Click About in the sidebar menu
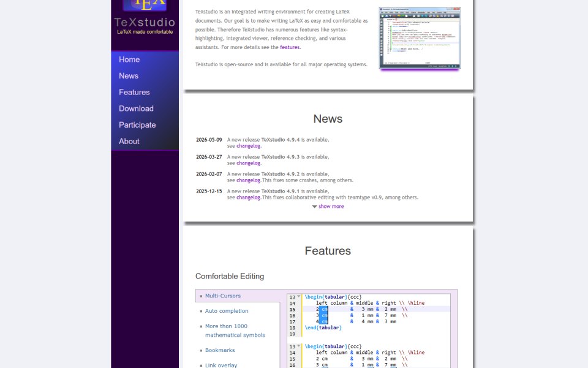The width and height of the screenshot is (588, 368). click(x=129, y=141)
